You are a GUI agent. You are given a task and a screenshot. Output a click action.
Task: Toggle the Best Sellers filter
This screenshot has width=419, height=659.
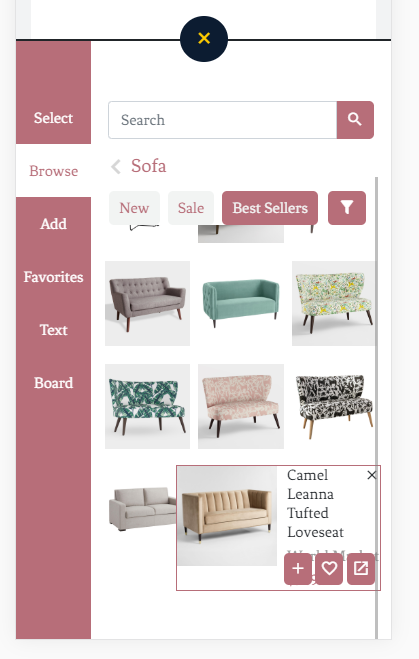pos(270,208)
